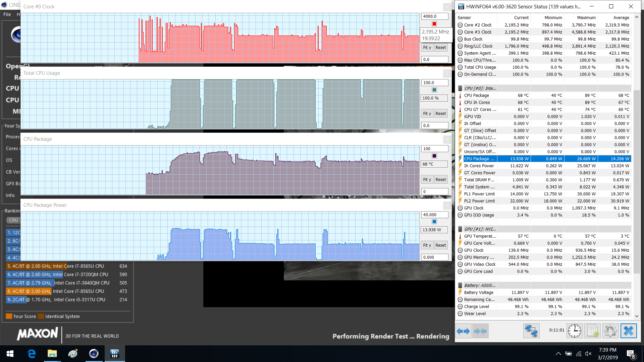Select the PL1 Power Limit row
The width and height of the screenshot is (644, 362).
click(x=544, y=194)
